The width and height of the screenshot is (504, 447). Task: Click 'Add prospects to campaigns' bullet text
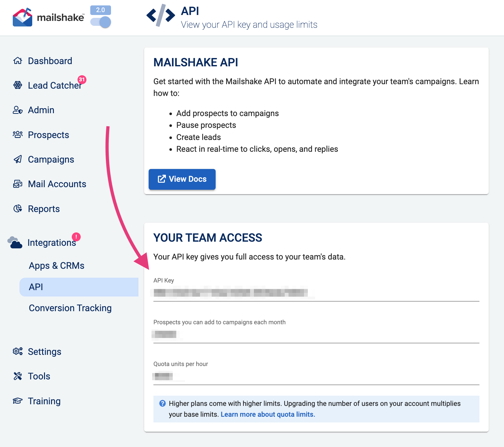227,114
